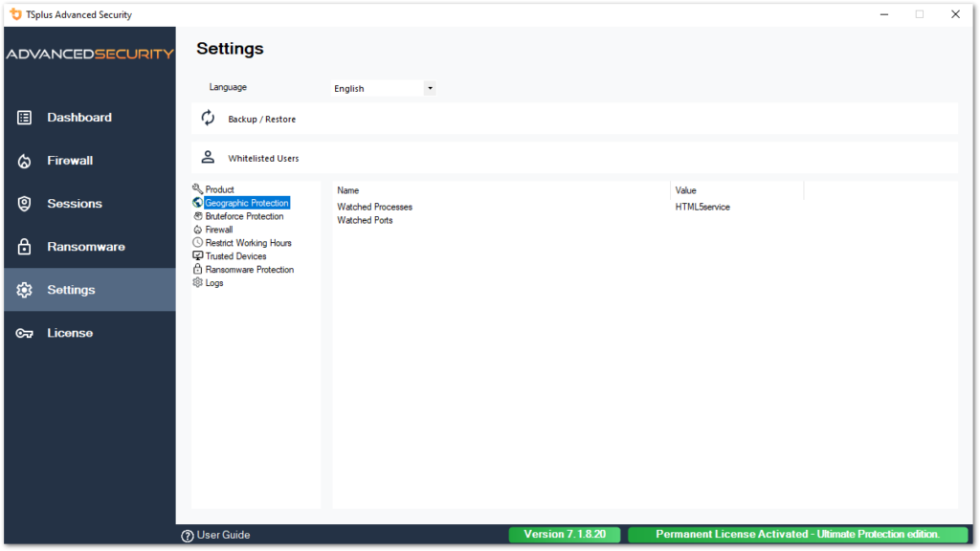
Task: Open the Dashboard panel via its icon
Action: pyautogui.click(x=24, y=117)
